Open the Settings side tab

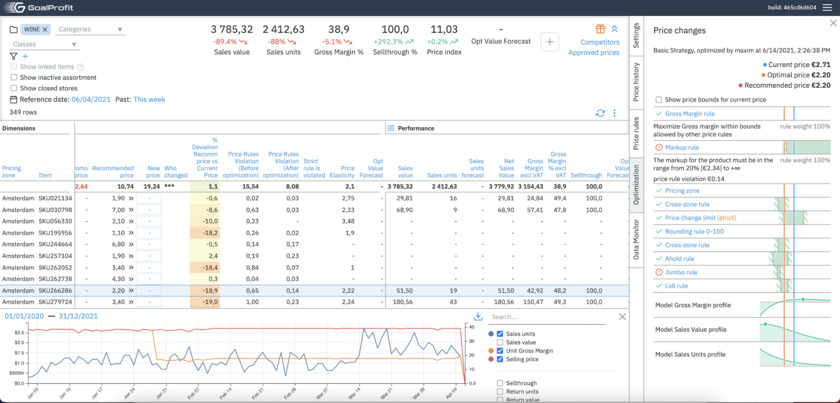pyautogui.click(x=636, y=36)
